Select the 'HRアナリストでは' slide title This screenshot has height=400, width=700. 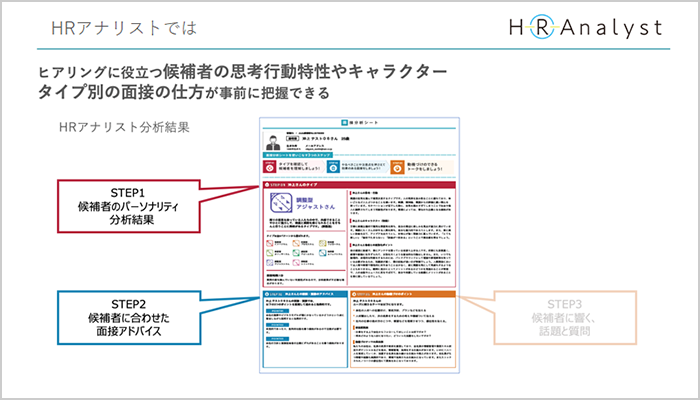click(124, 28)
